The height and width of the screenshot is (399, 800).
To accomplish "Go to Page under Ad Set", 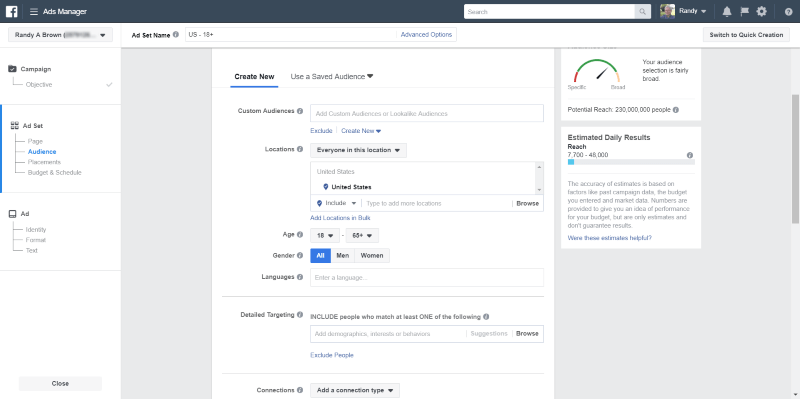I will pos(35,141).
